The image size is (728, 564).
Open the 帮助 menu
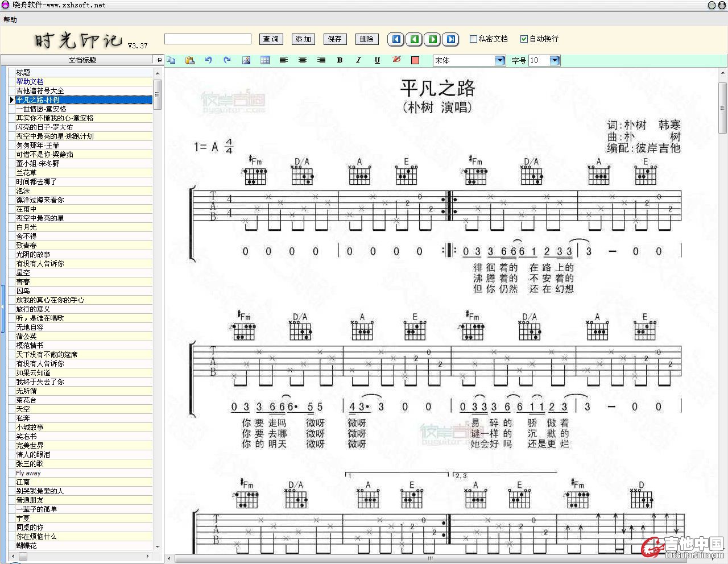10,20
